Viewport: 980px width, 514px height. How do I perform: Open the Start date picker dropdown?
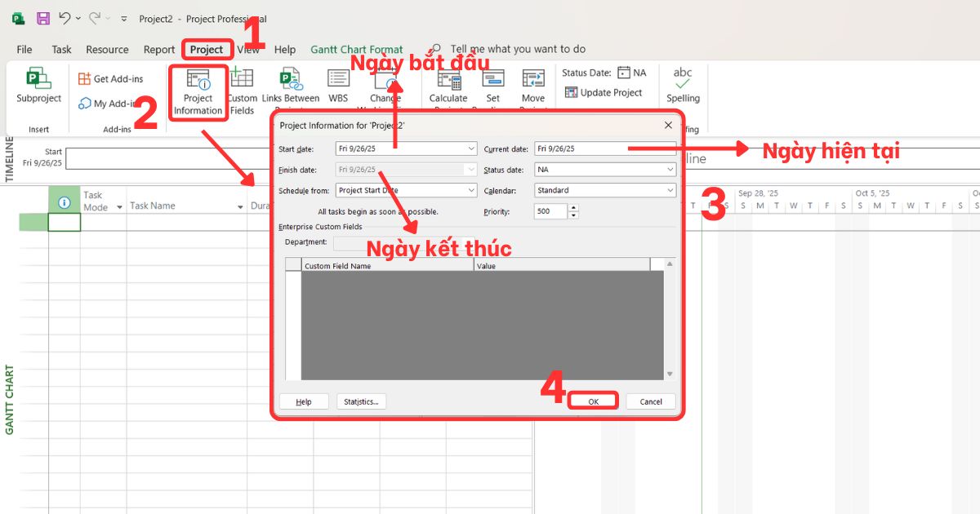[x=470, y=148]
